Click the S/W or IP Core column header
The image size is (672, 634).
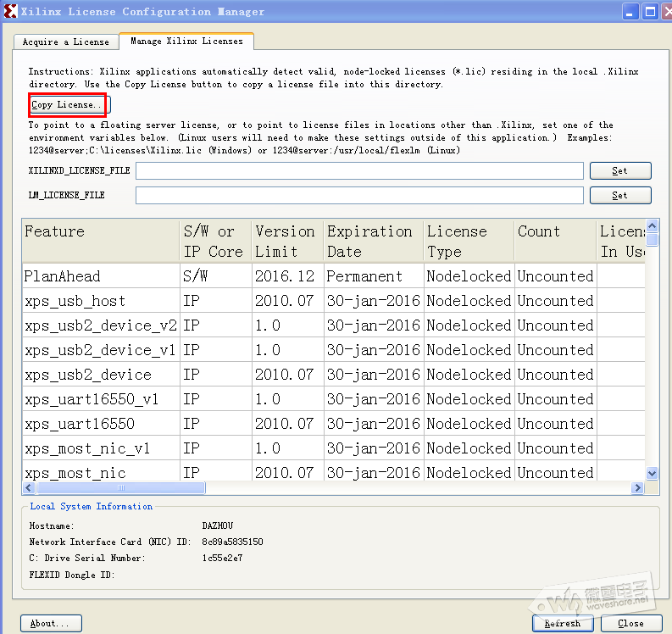coord(215,241)
